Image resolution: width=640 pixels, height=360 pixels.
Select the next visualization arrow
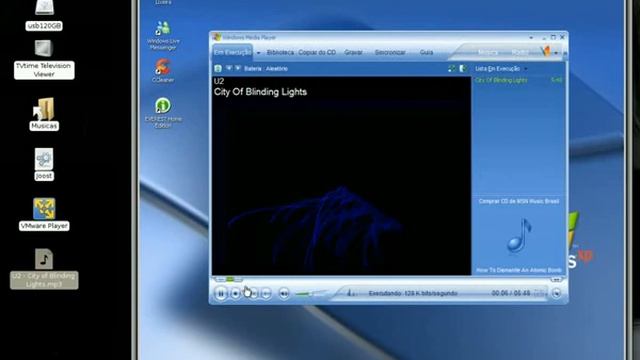238,68
